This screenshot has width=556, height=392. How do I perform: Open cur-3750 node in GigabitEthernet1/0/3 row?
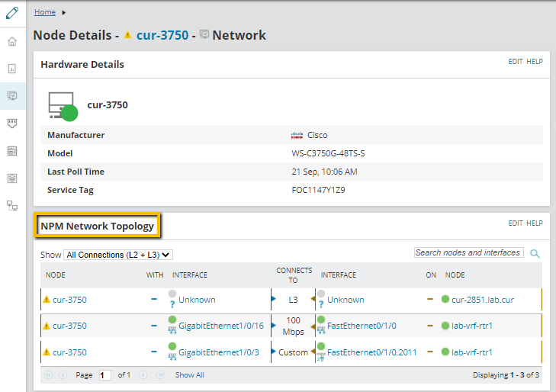(x=69, y=352)
